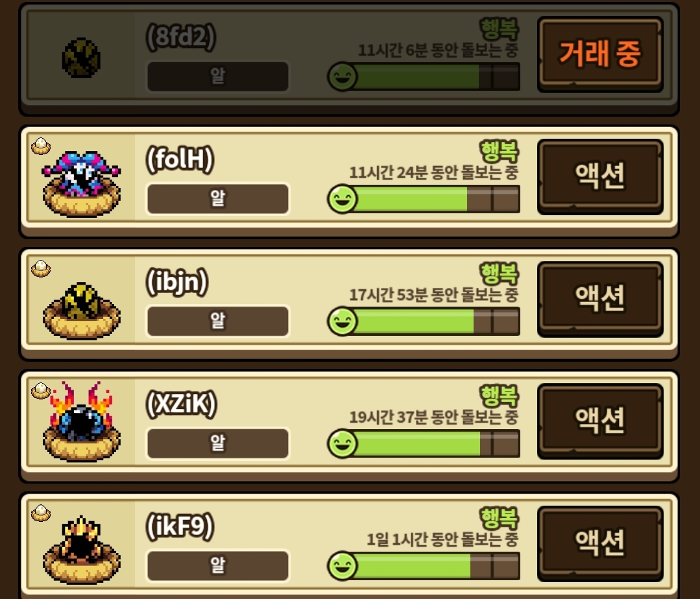700x599 pixels.
Task: Click the small nest badge on the ibjn card
Action: point(41,268)
